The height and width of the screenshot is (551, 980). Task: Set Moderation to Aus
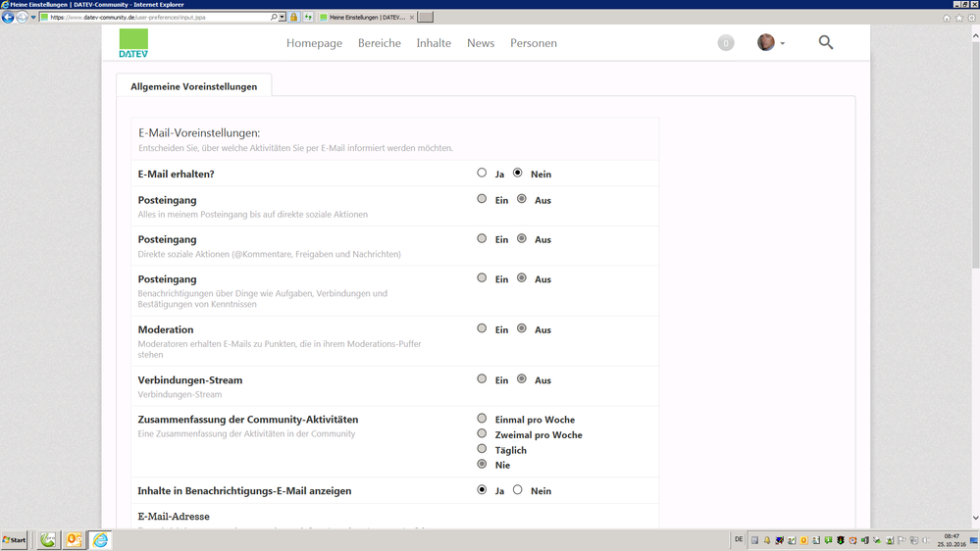521,328
